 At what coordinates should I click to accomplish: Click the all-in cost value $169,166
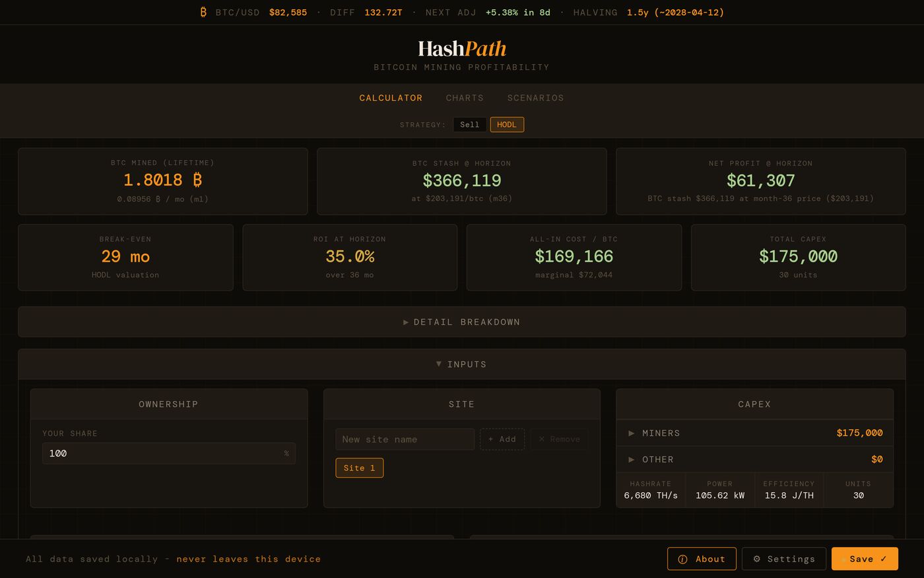[x=574, y=256]
